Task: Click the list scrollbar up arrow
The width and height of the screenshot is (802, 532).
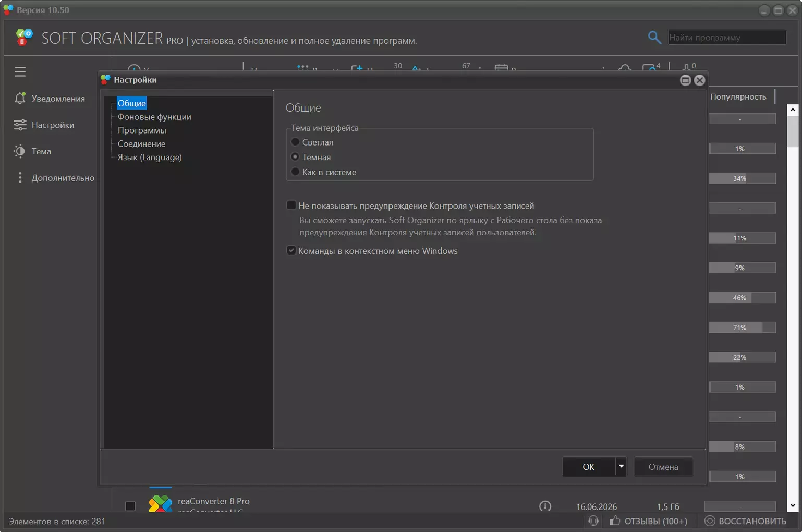Action: [x=793, y=110]
